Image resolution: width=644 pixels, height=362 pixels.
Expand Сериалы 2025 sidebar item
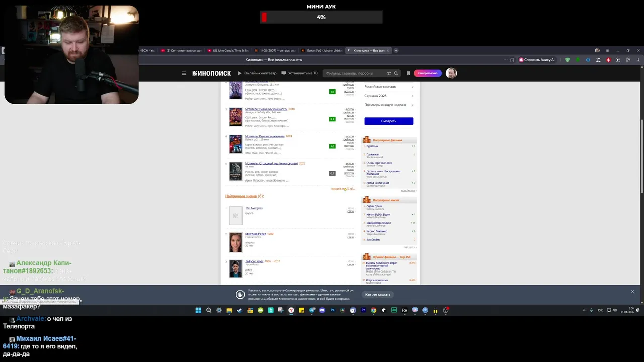[389, 96]
